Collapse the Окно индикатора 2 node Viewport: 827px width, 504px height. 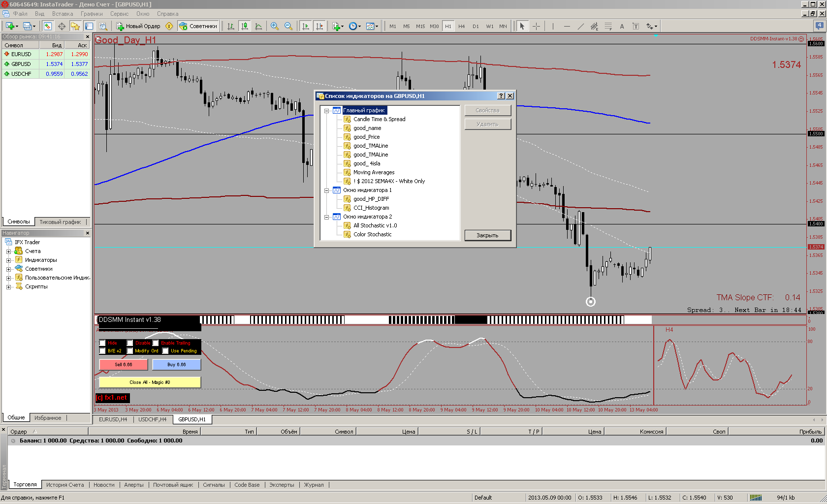click(x=326, y=217)
